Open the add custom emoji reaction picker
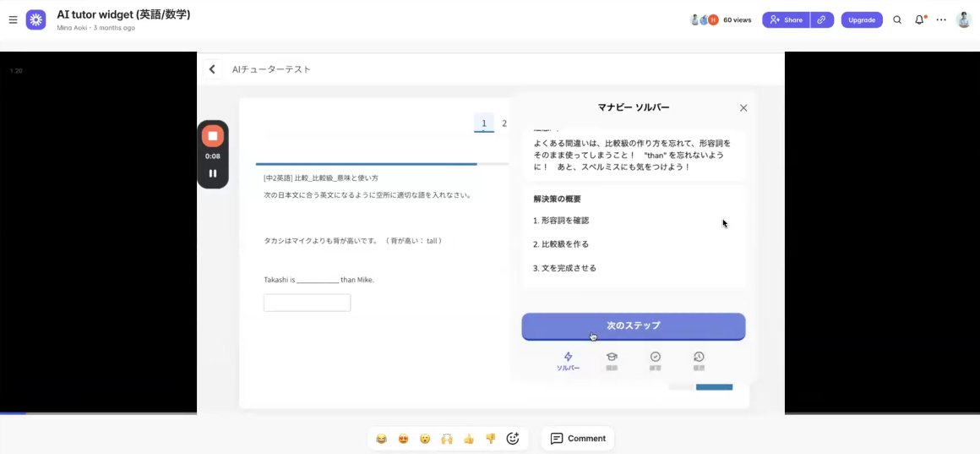Screen dimensions: 980x454 pyautogui.click(x=513, y=439)
